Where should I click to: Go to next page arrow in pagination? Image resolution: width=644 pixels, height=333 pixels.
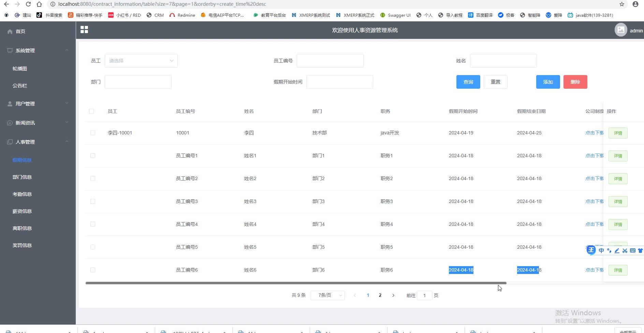click(393, 295)
